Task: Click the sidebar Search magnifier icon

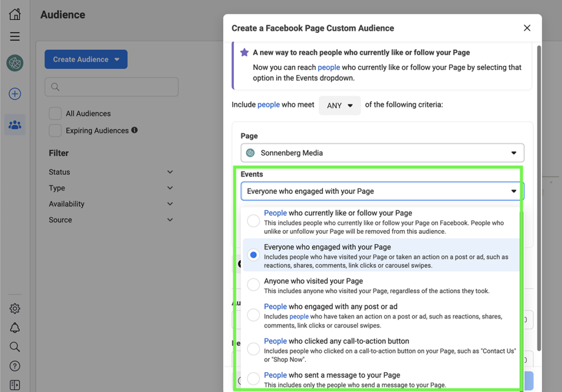Action: 14,346
